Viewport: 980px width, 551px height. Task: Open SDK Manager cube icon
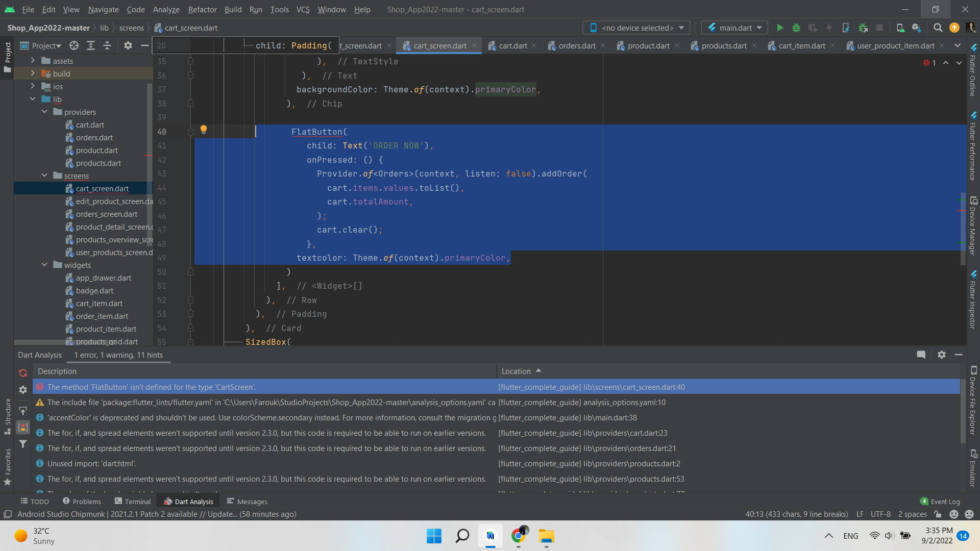pos(917,28)
